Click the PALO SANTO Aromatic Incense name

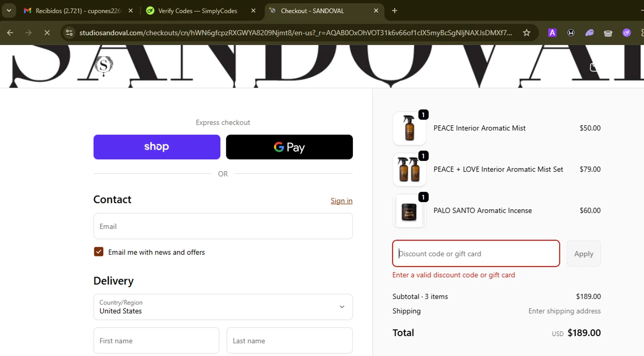(483, 211)
